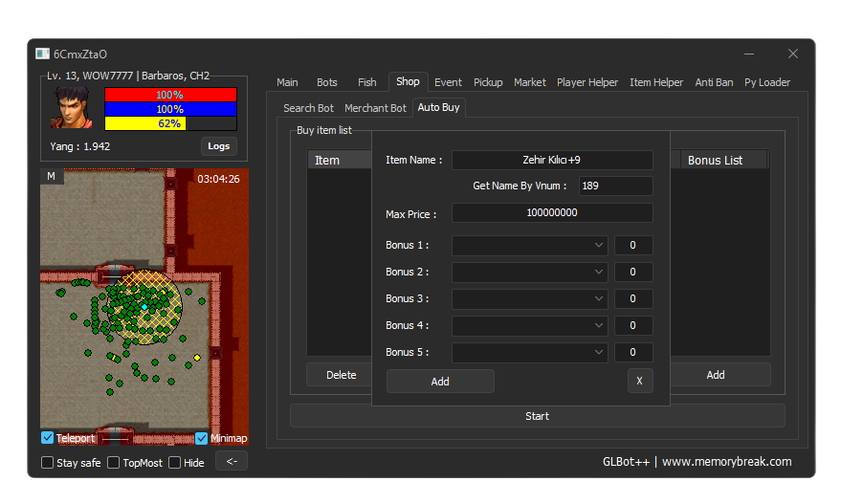Select the Auto Buy sub-tab
841x504 pixels.
(439, 107)
